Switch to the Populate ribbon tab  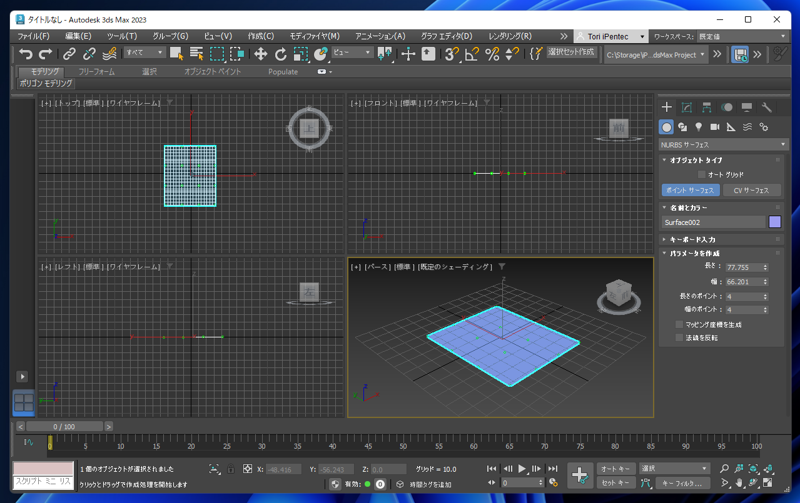point(283,71)
